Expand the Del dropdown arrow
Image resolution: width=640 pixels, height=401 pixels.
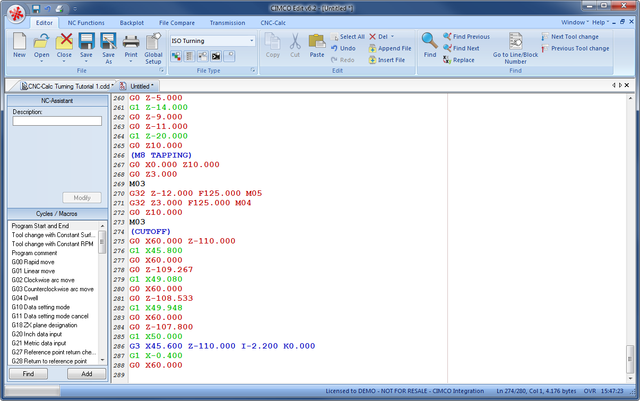click(x=392, y=37)
